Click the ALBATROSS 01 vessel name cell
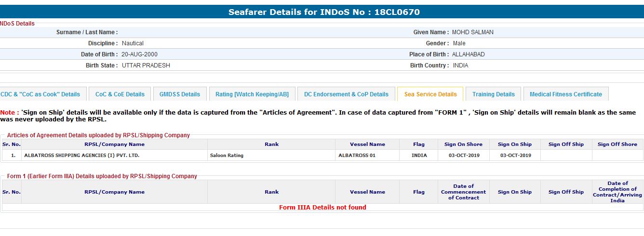 (x=357, y=156)
